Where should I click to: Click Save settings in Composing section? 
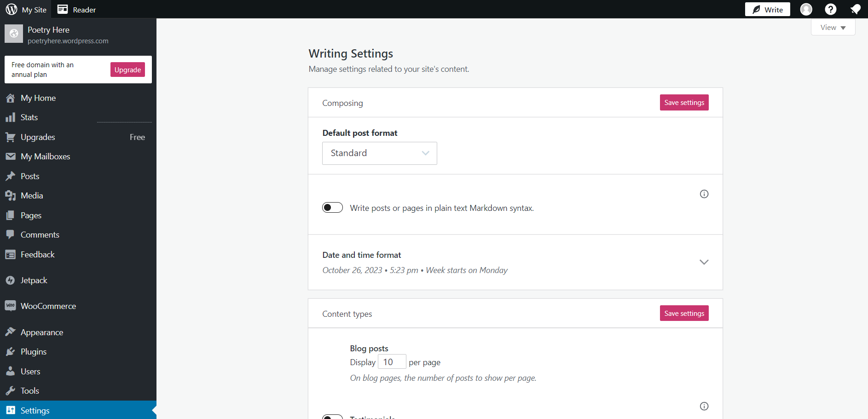tap(684, 102)
